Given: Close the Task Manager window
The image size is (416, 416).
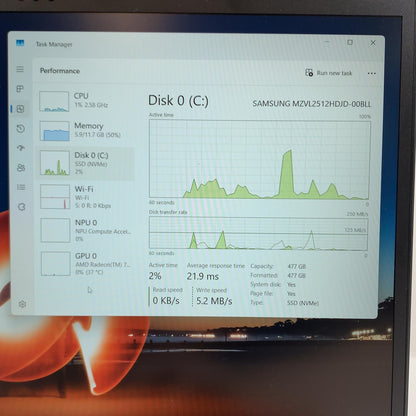Looking at the screenshot, I should [x=373, y=43].
